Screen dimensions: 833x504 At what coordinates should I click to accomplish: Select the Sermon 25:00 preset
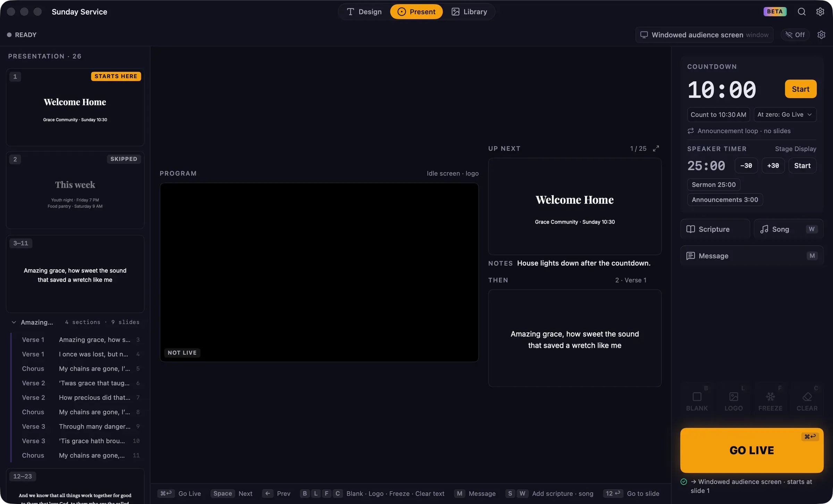pos(714,185)
